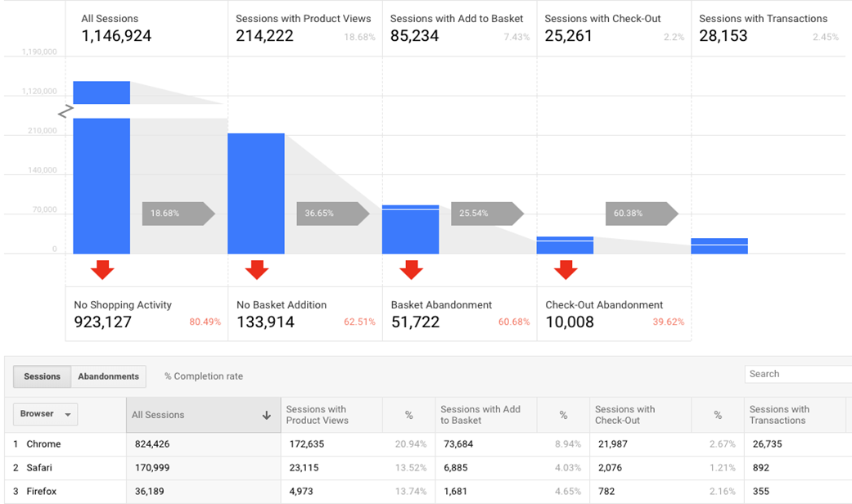Select the Safari browser row name
The height and width of the screenshot is (504, 852).
tap(39, 468)
